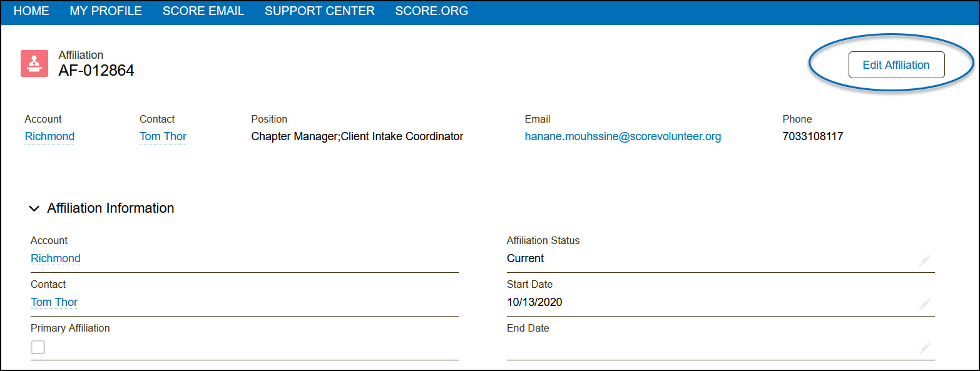Screen dimensions: 980x371
Task: Click the Affiliation record icon
Action: (x=34, y=64)
